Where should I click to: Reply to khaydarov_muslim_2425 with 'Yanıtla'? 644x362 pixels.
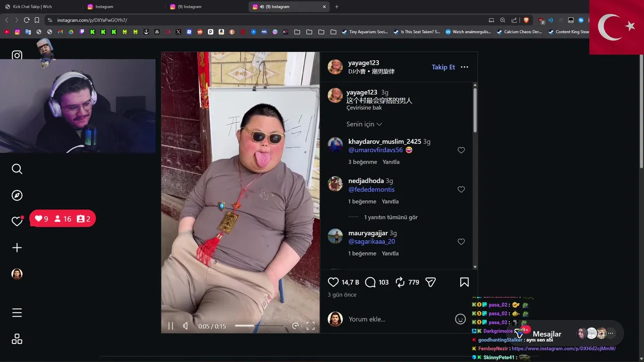[391, 162]
